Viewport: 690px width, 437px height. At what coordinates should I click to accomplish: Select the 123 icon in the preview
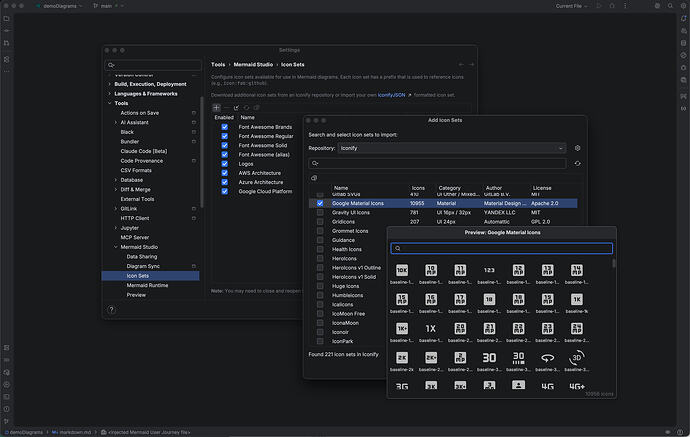489,270
